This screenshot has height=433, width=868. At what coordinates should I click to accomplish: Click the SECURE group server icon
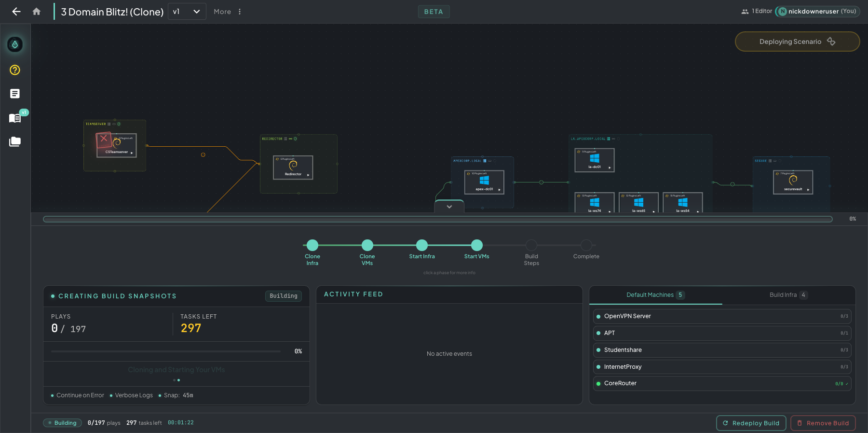tap(770, 161)
